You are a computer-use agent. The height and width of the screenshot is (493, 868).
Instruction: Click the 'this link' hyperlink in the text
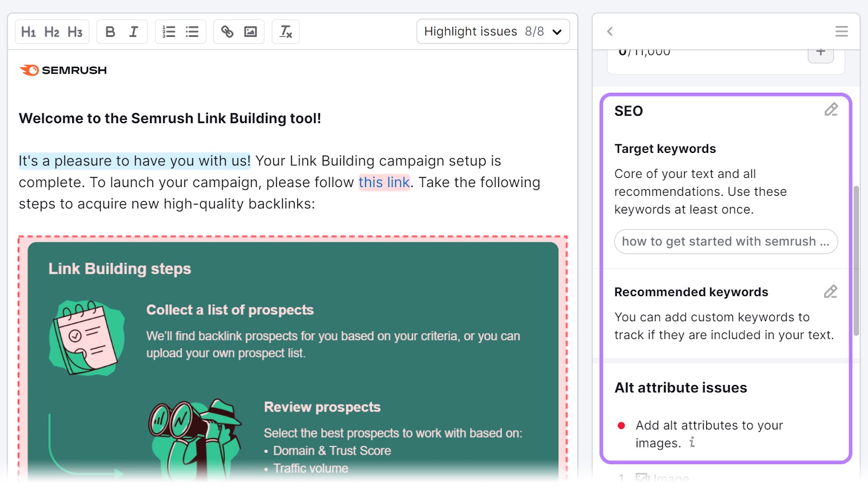click(384, 182)
